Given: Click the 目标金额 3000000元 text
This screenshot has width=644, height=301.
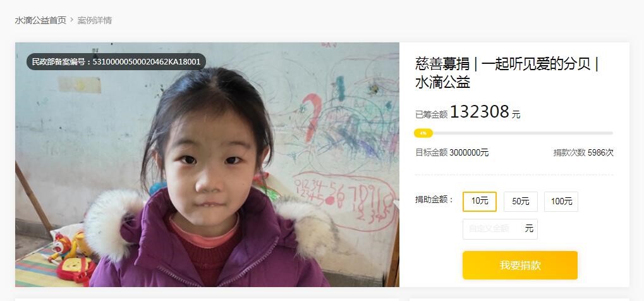Looking at the screenshot, I should [x=453, y=152].
